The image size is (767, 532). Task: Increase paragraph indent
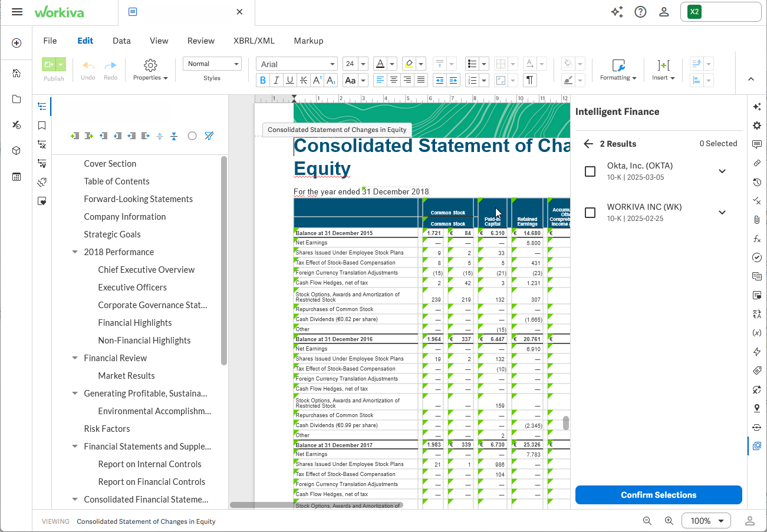point(453,80)
